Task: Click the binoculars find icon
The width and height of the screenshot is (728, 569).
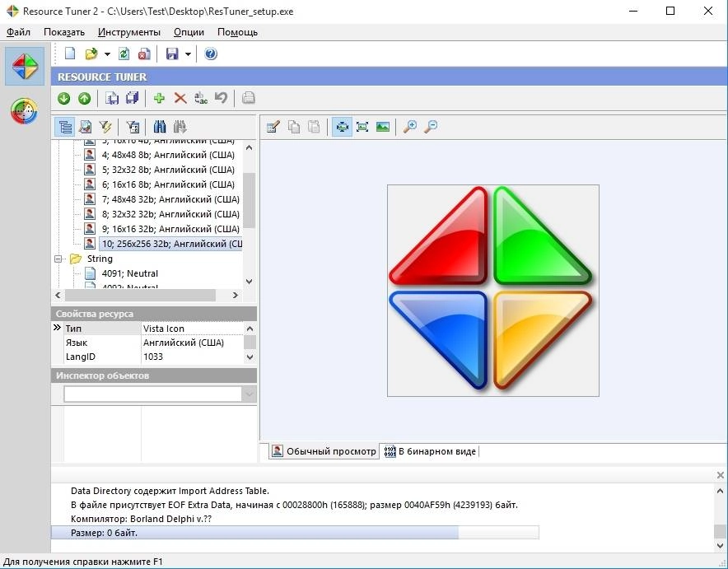Action: (159, 127)
